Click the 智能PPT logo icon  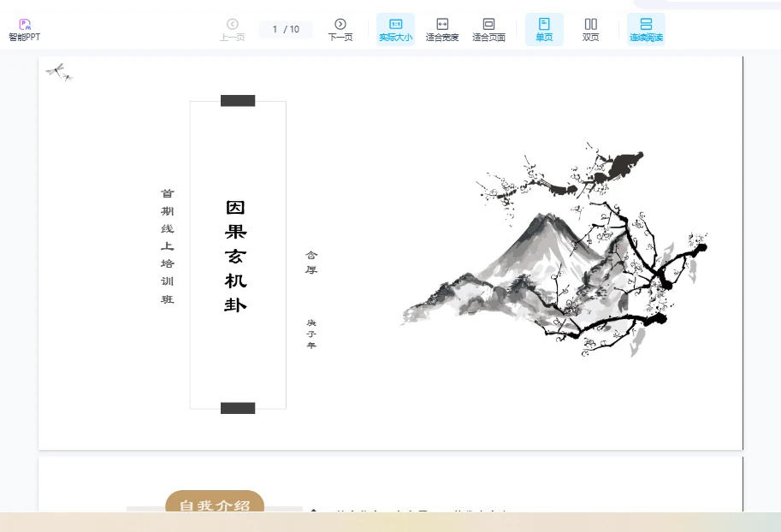click(24, 23)
